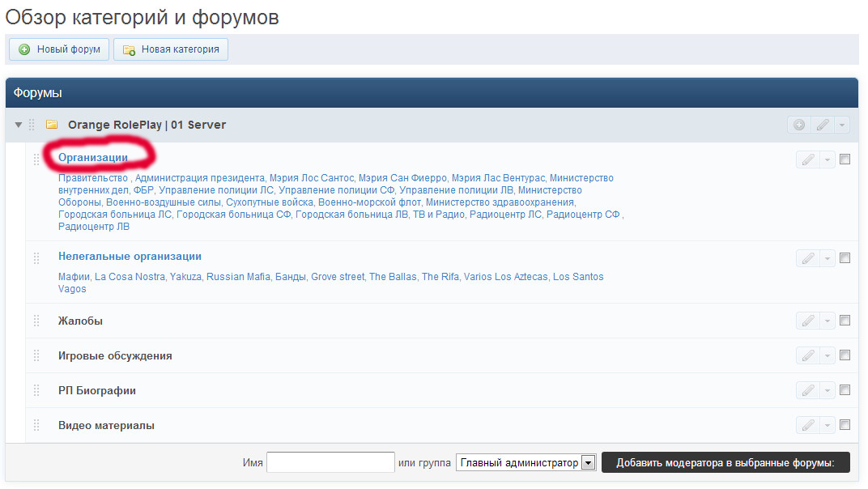Open the Нелегальные организации forum link

130,257
